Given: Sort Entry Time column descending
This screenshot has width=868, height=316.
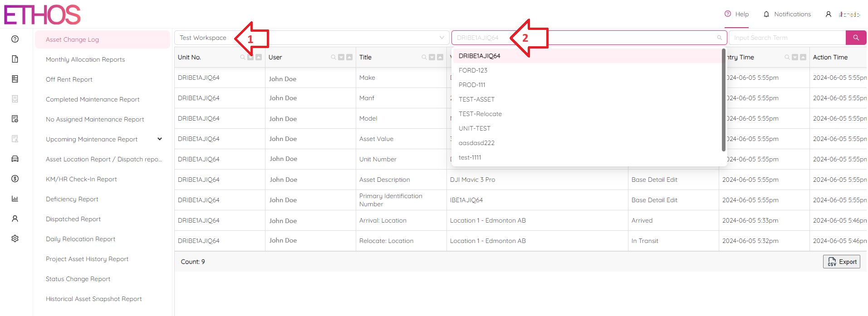Looking at the screenshot, I should 795,57.
